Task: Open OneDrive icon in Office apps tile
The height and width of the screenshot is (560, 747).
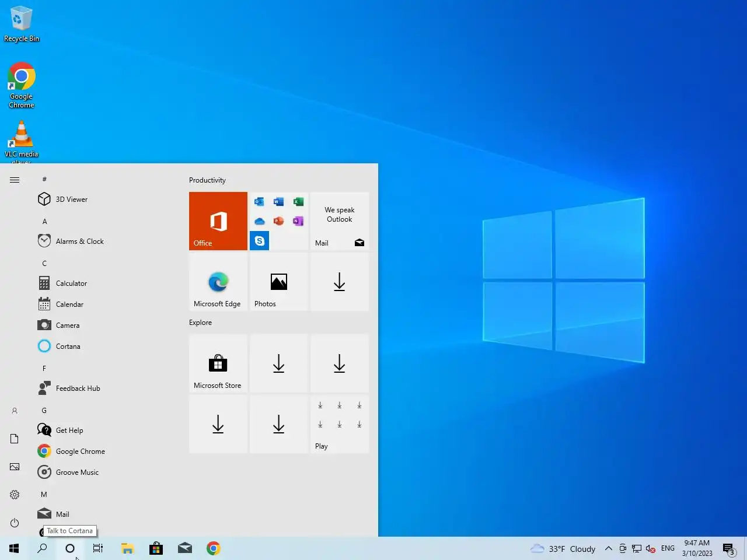Action: pyautogui.click(x=260, y=221)
